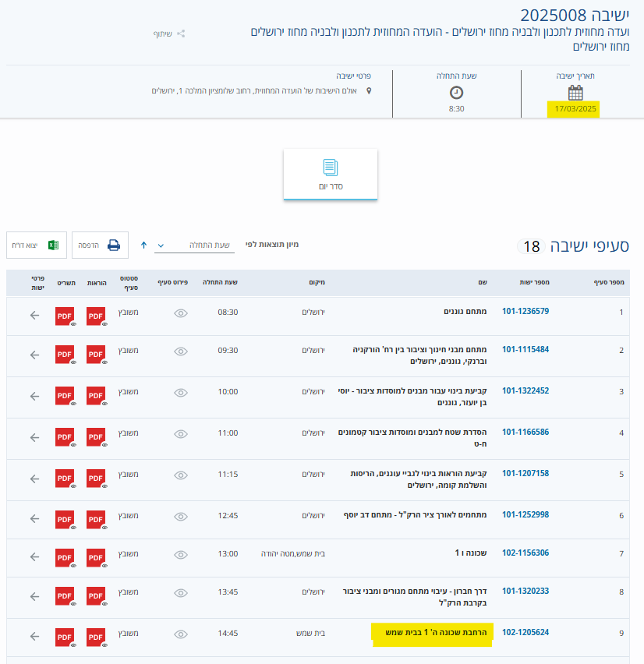Viewport: 644px width, 664px height.
Task: Open הוראות PDF for plan 101-1207158
Action: coord(96,479)
